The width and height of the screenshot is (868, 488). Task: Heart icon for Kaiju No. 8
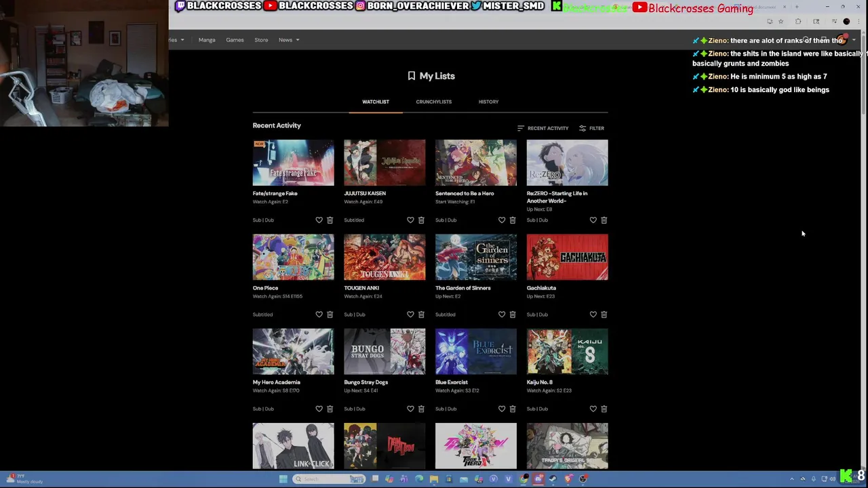(593, 409)
